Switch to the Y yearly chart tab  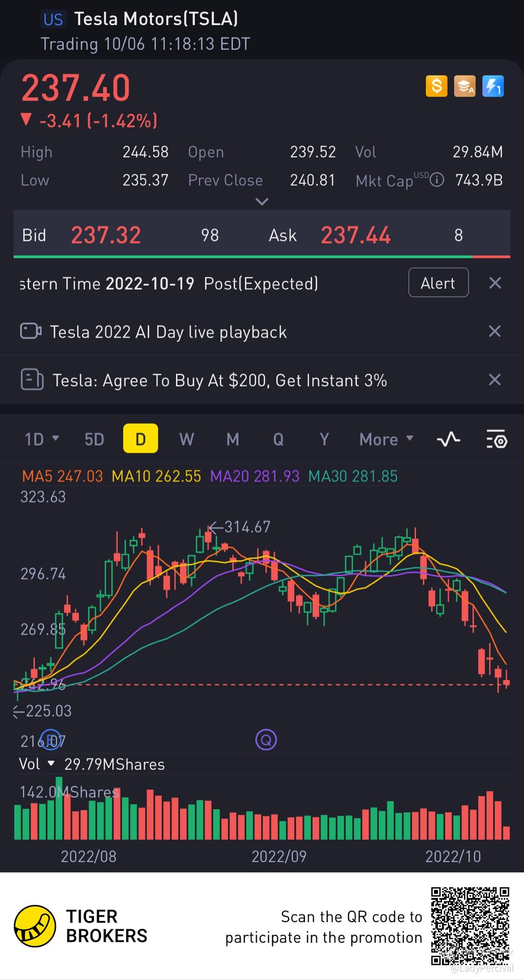coord(324,439)
